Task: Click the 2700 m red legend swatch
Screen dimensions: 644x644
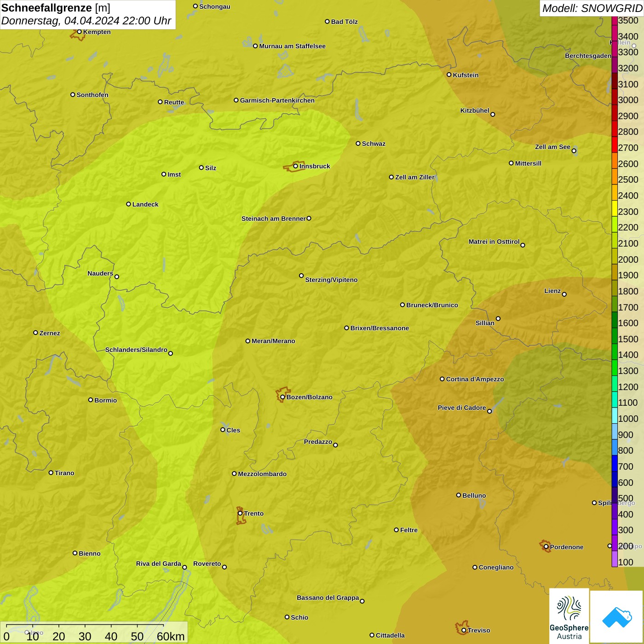Action: (615, 144)
